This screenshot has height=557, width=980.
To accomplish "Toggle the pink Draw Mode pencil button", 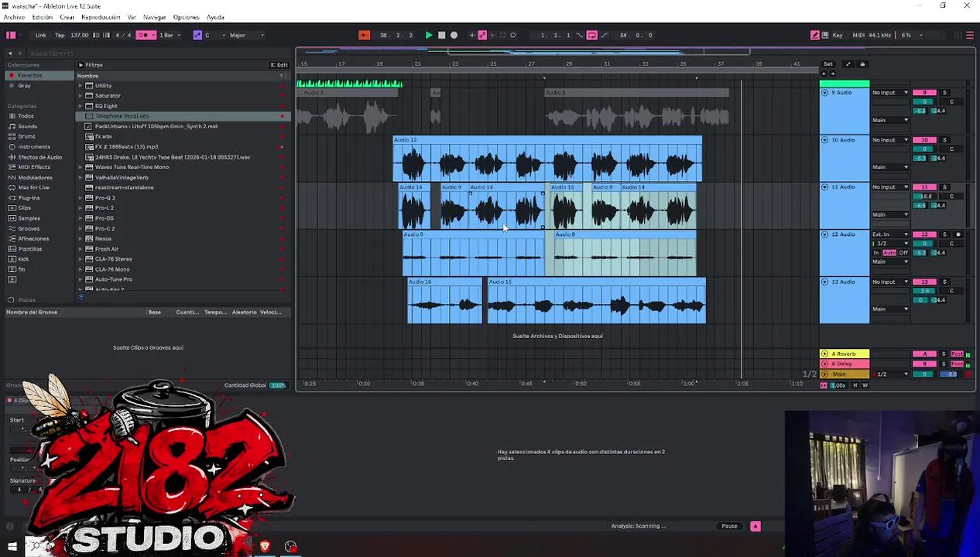I will click(x=815, y=35).
